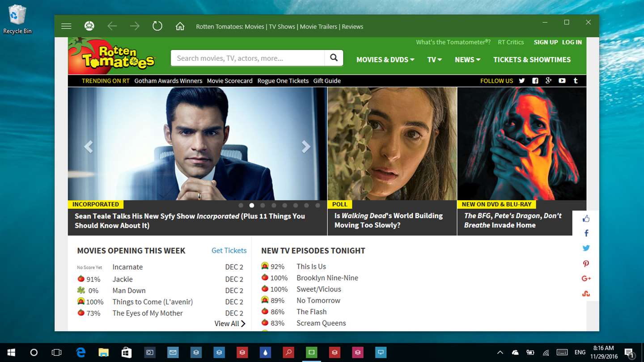Select the first carousel pagination dot

[241, 206]
